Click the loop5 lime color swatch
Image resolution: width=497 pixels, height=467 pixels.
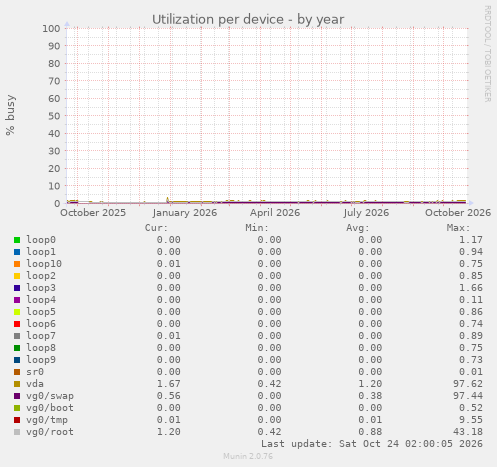click(x=17, y=312)
